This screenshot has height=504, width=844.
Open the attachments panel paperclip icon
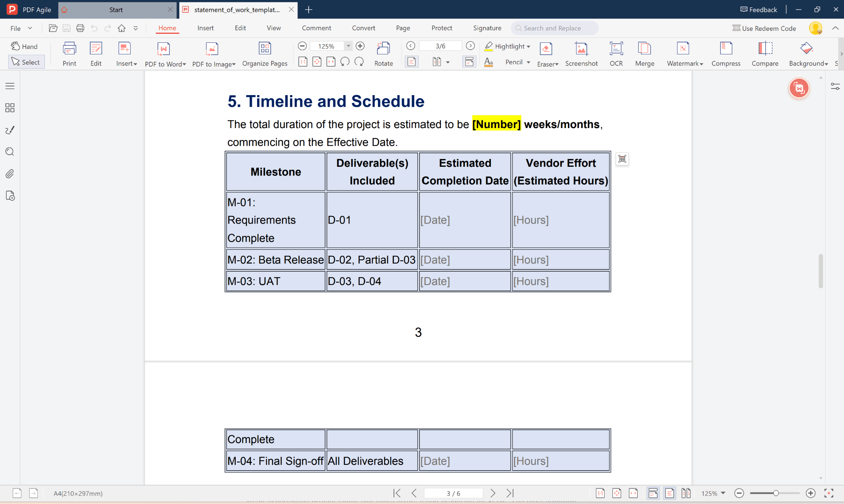(x=10, y=174)
